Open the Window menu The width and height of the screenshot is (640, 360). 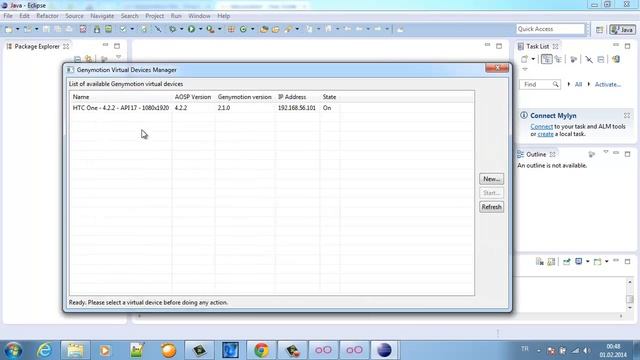199,16
